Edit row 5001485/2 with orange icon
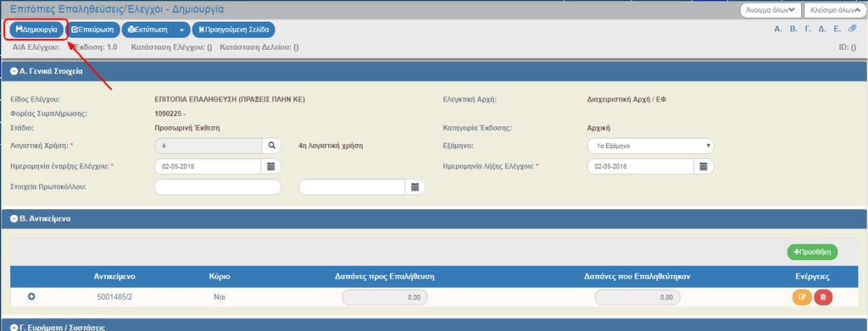This screenshot has width=868, height=331. (802, 297)
